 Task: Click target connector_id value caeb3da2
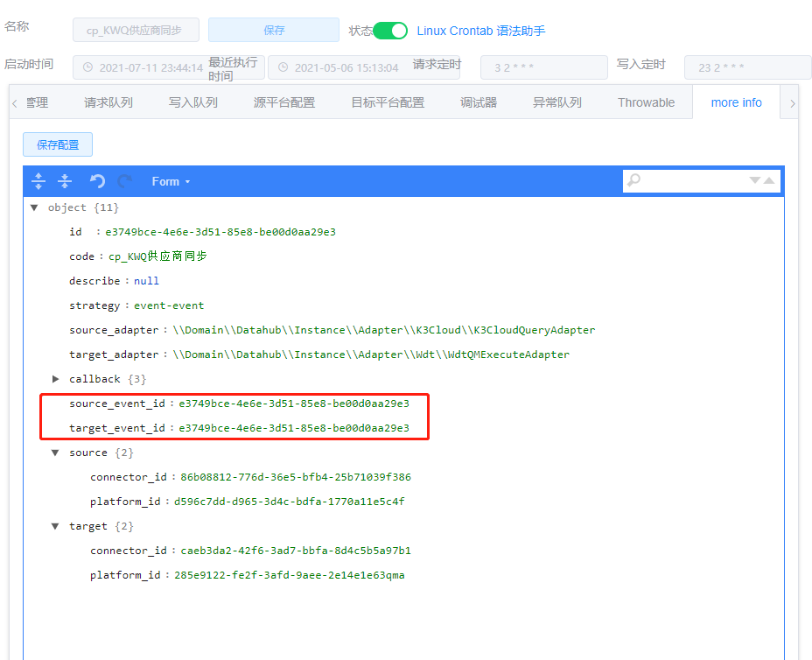pos(296,551)
